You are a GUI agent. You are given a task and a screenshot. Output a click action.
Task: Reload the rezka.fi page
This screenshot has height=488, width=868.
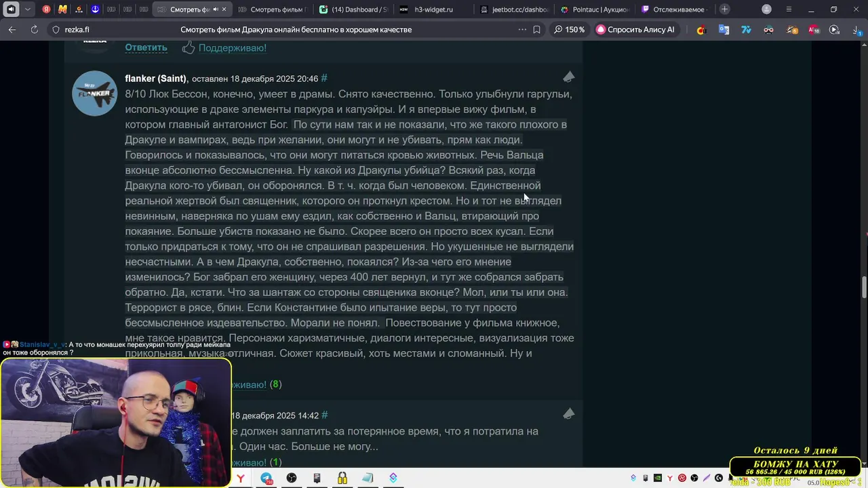pos(35,30)
